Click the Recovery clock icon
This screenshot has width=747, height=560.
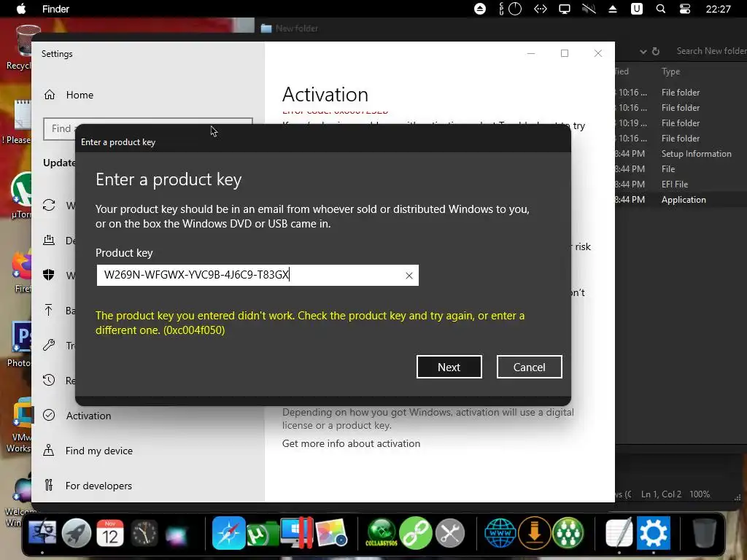tap(49, 380)
